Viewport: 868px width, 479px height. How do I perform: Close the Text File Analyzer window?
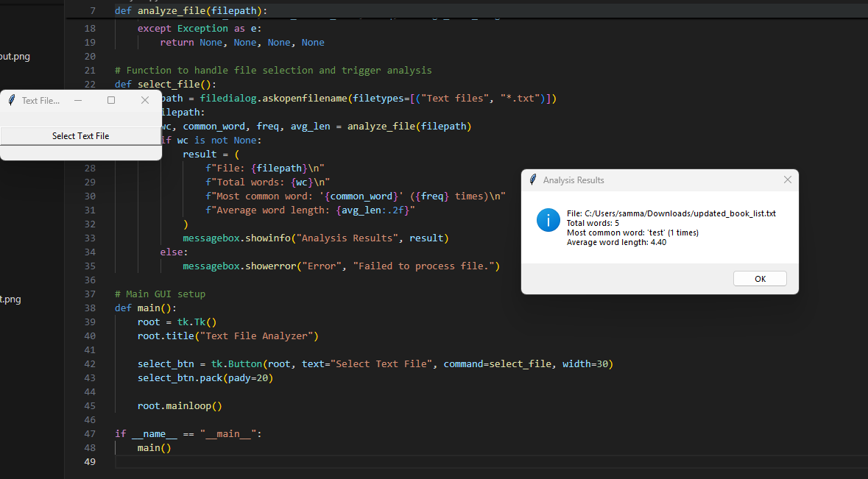(145, 100)
